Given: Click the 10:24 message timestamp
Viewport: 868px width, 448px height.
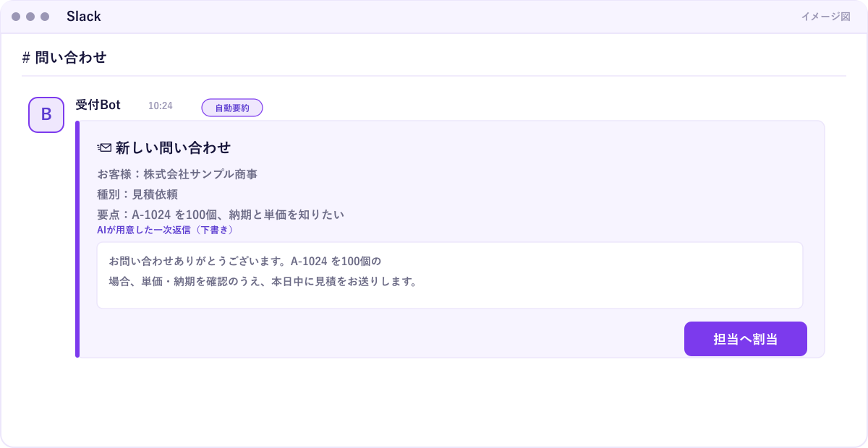Looking at the screenshot, I should 161,105.
